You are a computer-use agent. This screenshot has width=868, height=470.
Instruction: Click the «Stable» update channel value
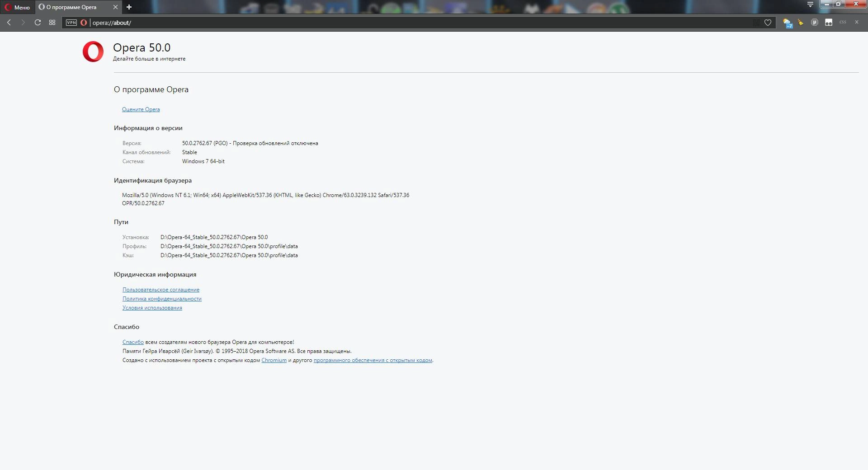(189, 152)
